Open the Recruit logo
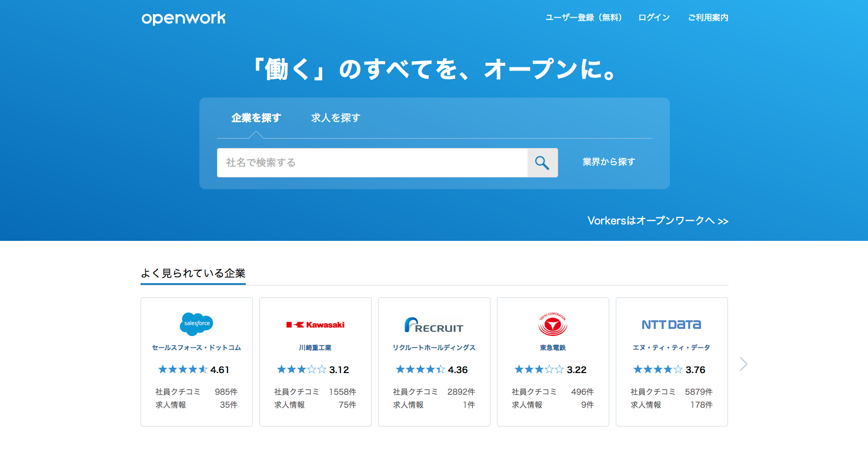The image size is (868, 450). [434, 325]
